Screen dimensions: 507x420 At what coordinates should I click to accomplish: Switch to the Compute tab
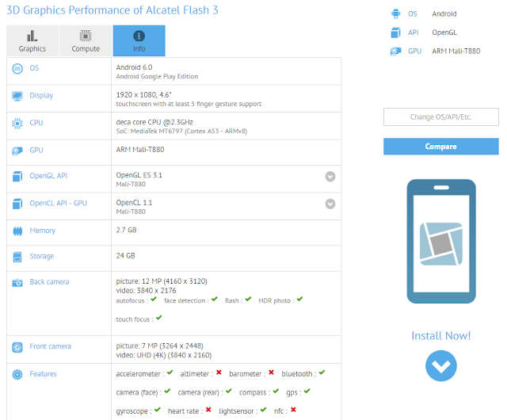click(86, 40)
